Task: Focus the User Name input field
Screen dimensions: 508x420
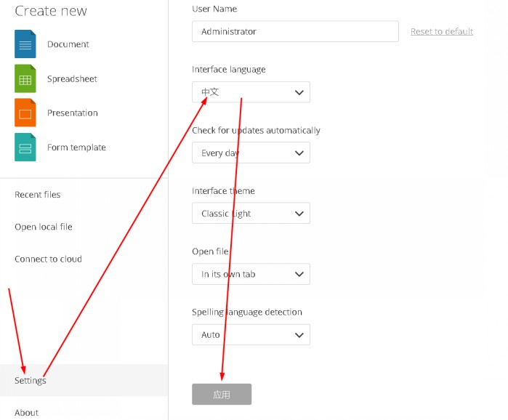Action: pyautogui.click(x=296, y=31)
